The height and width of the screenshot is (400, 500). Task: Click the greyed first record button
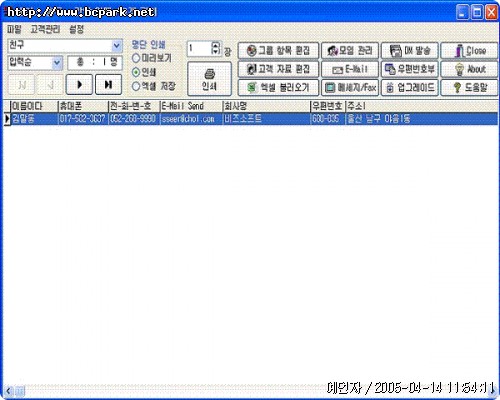click(21, 85)
